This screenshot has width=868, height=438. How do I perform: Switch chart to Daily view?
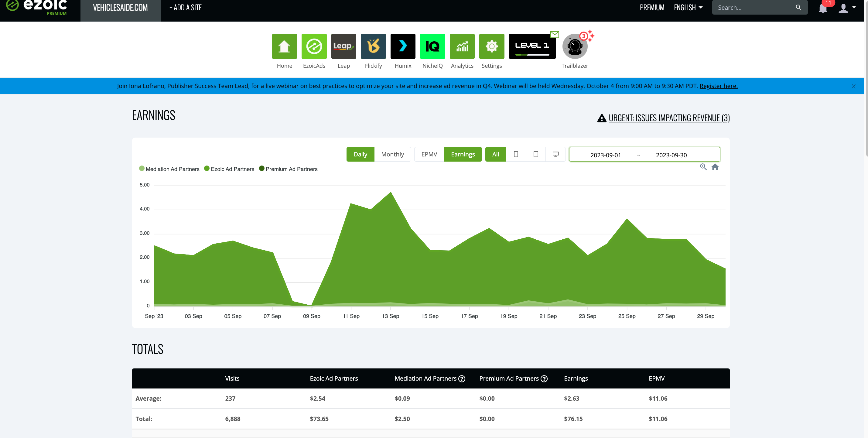[360, 154]
